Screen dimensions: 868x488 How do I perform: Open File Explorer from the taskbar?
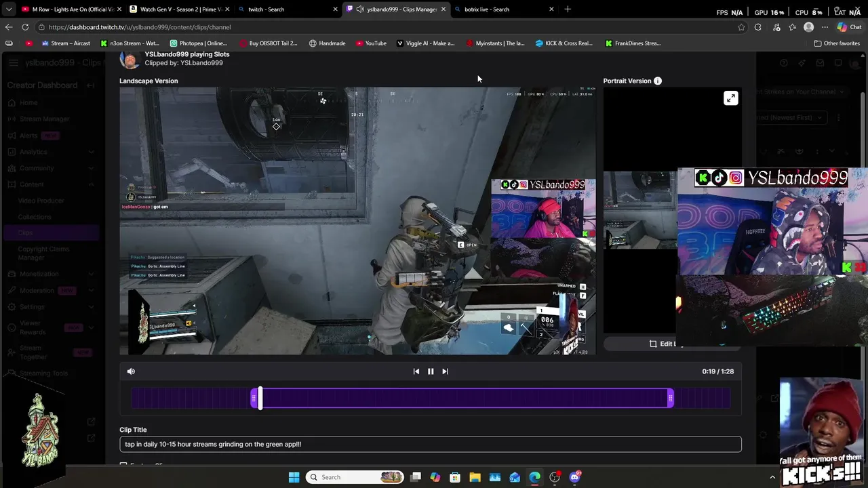pos(475,477)
